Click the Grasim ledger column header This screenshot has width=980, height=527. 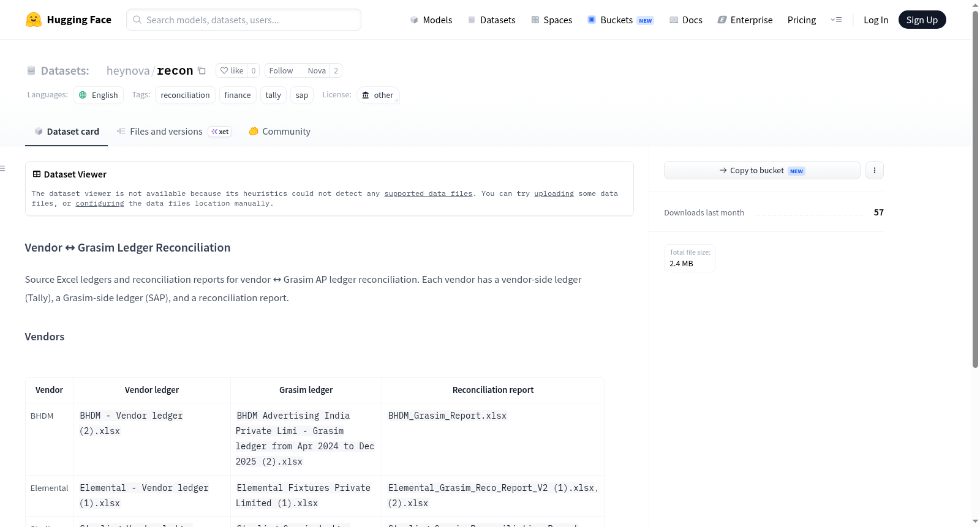pos(306,390)
